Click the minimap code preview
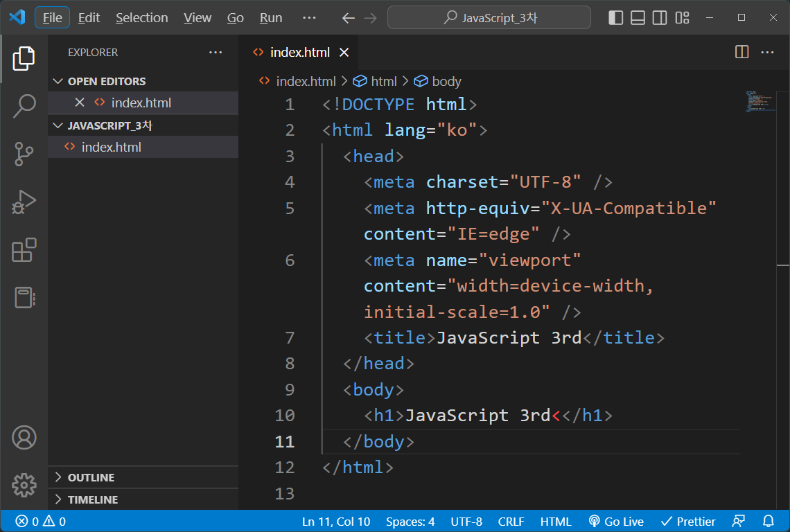The image size is (790, 532). click(x=760, y=101)
